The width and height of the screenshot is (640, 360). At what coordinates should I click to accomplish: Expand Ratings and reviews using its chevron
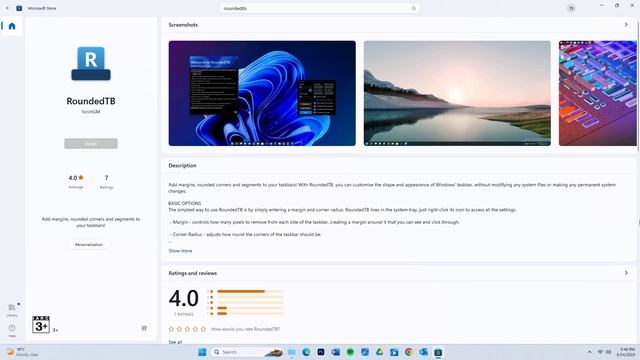[626, 273]
